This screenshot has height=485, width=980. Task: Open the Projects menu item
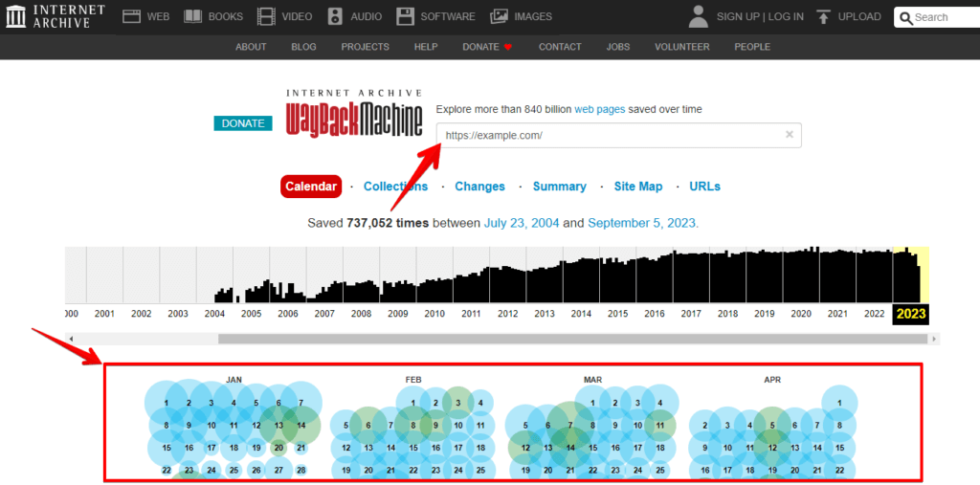pos(365,47)
